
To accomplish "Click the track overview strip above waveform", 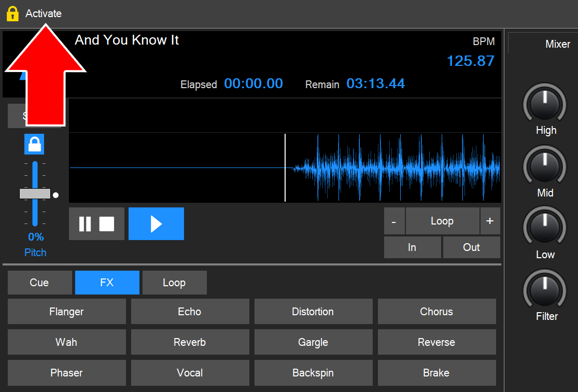I will (285, 116).
